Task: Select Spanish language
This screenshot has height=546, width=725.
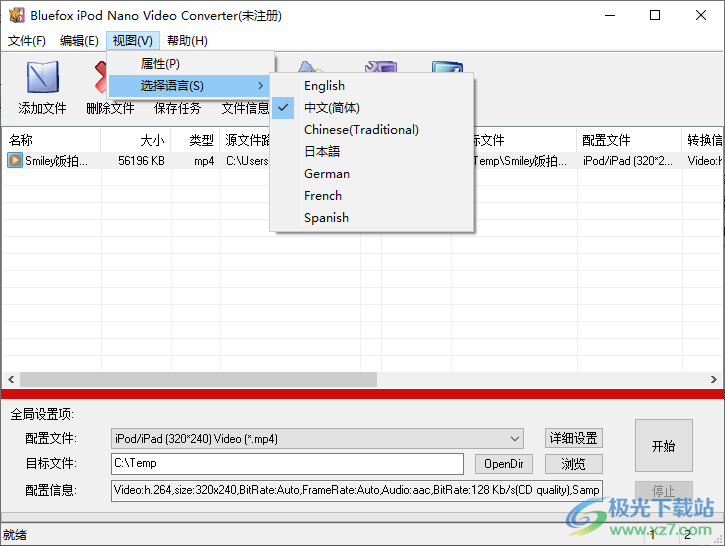Action: click(372, 218)
